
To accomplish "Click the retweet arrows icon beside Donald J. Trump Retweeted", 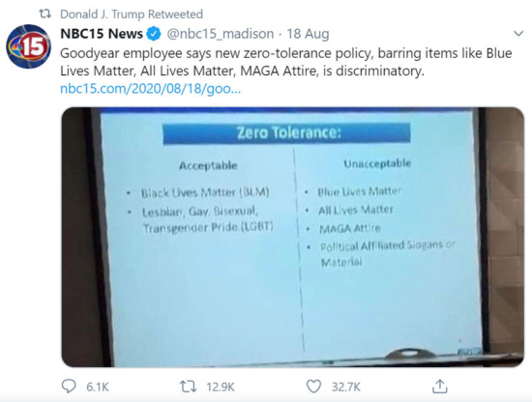I will coord(44,14).
